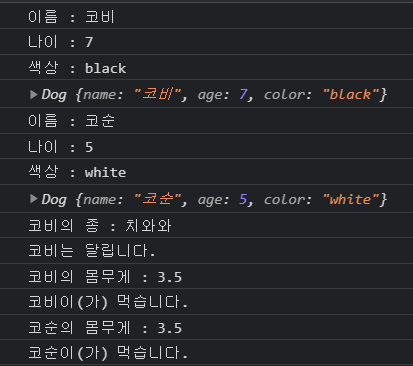Select the log line '코비는 달립니다.'
413x366 pixels.
click(x=92, y=251)
